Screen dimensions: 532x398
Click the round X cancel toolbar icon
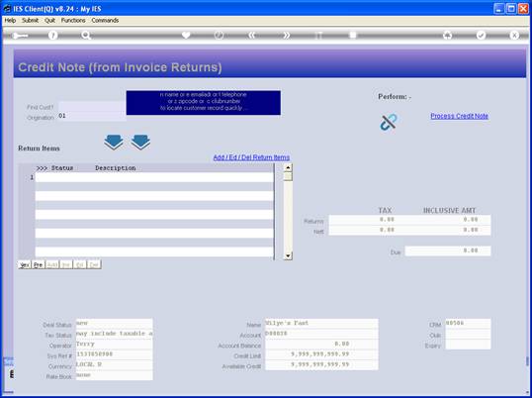pos(514,36)
